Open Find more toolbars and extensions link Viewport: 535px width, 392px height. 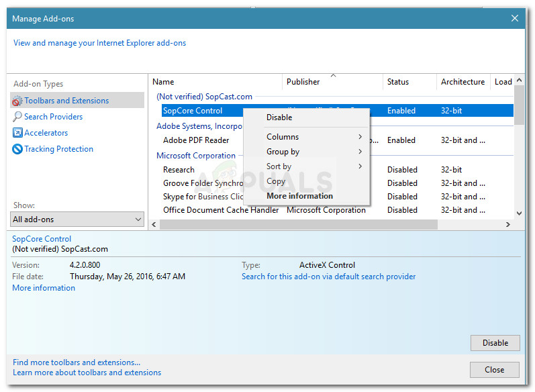(x=77, y=362)
